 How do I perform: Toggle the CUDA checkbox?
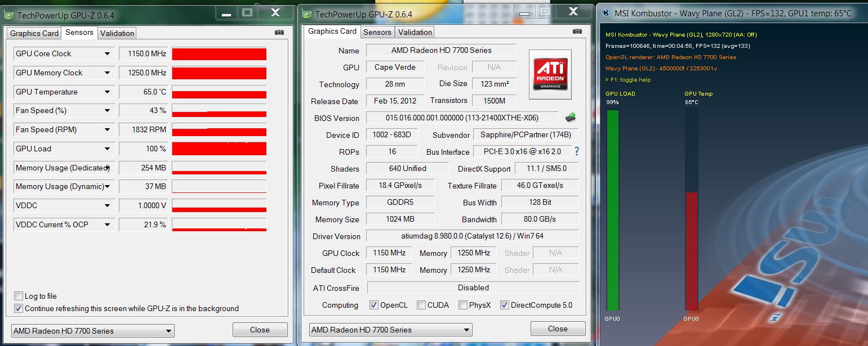(421, 305)
